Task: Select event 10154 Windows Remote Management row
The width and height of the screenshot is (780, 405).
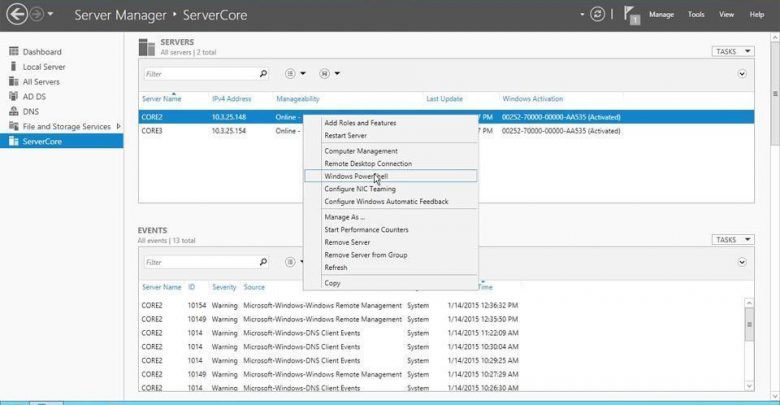Action: 442,305
